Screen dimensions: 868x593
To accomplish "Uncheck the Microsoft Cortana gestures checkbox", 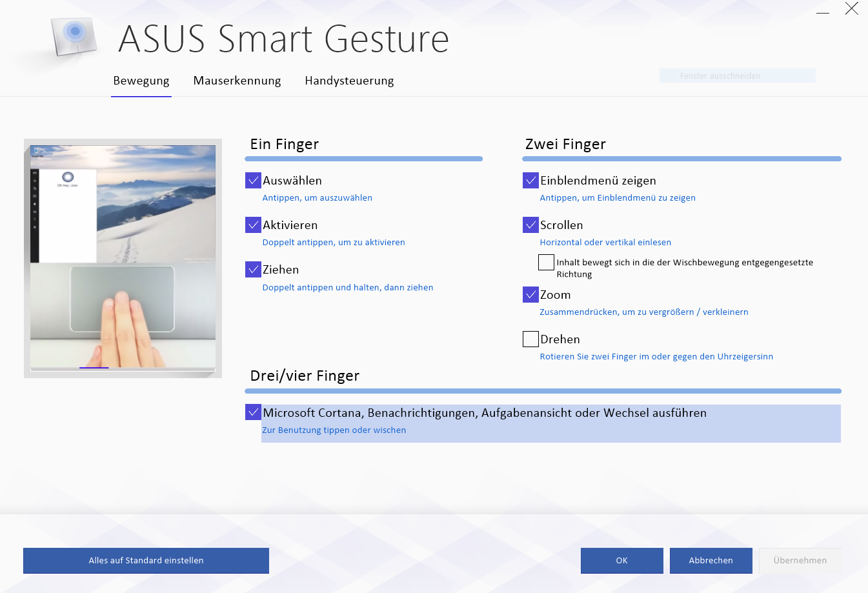I will [253, 412].
